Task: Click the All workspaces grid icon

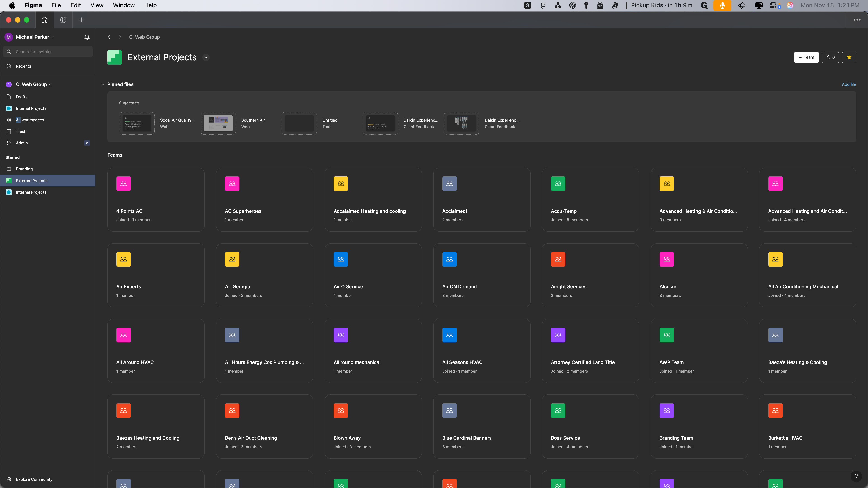Action: click(9, 120)
